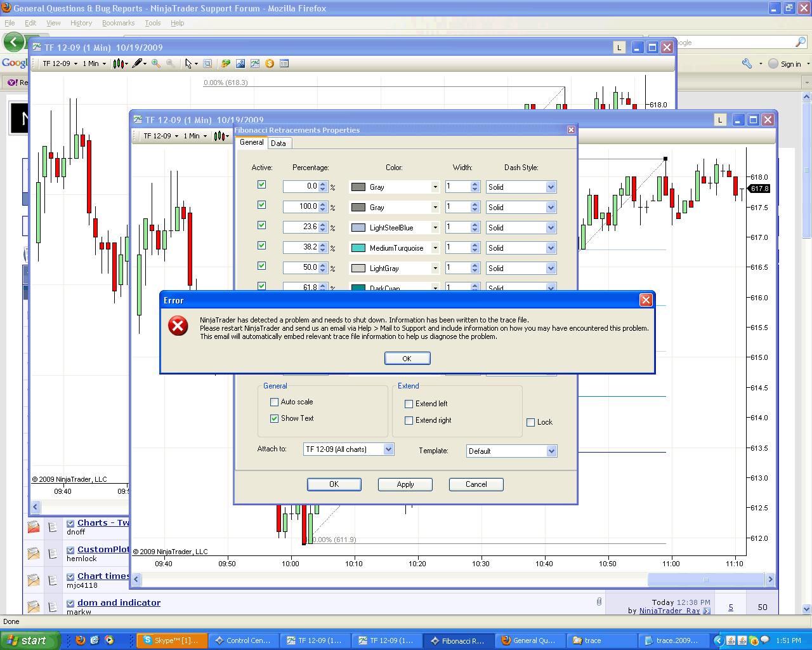Click the right scroll arrow of front chart
Image resolution: width=812 pixels, height=650 pixels.
[770, 580]
